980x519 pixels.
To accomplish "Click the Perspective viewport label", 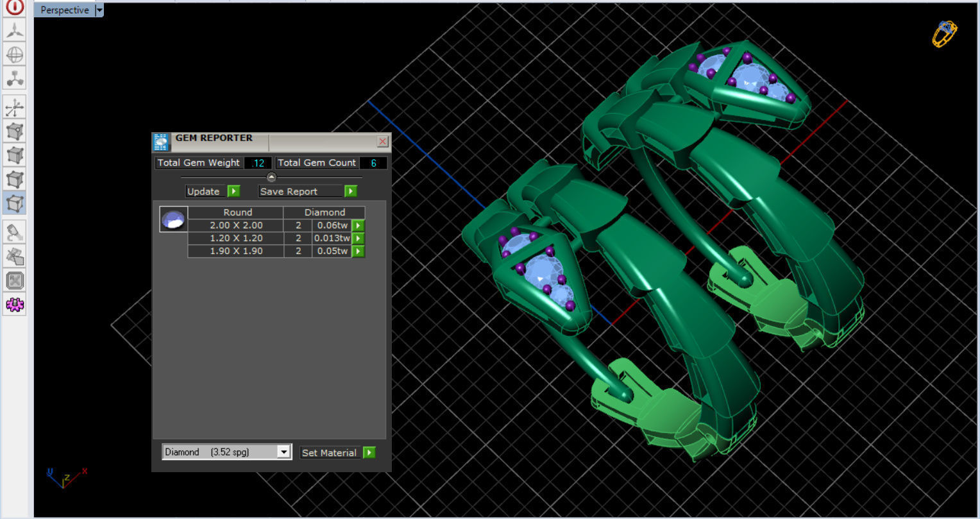I will coord(64,10).
